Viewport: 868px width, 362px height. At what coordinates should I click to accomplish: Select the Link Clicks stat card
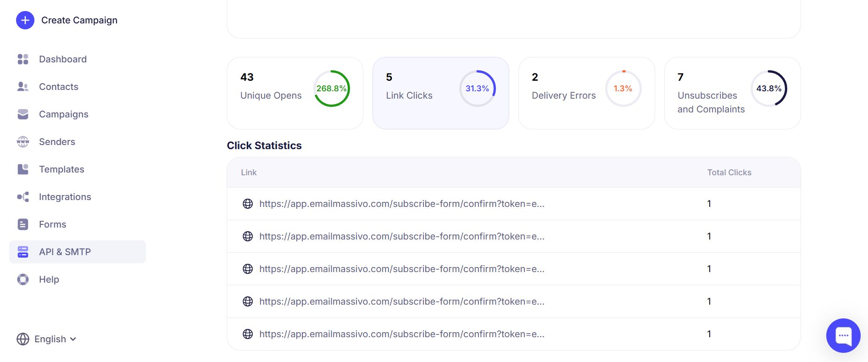[x=440, y=93]
